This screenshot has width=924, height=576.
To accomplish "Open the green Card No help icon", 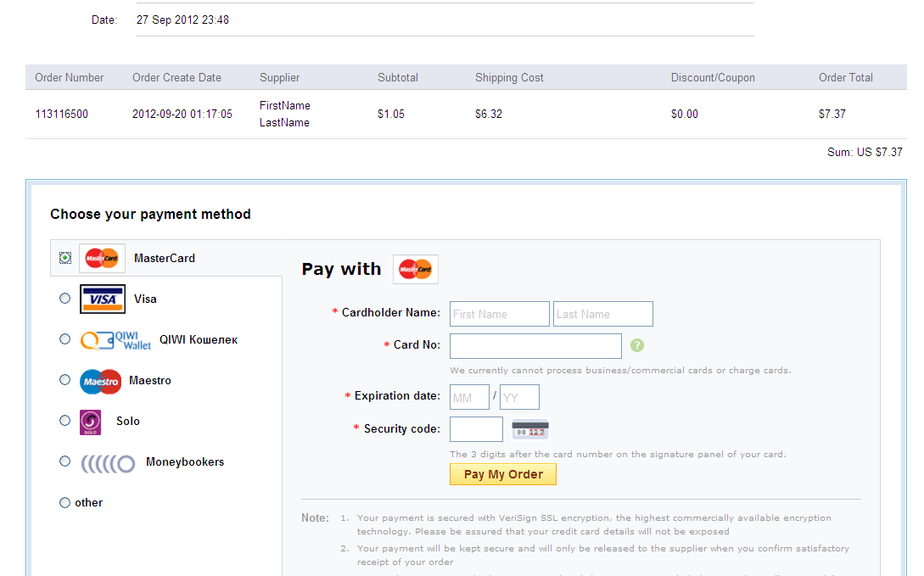I will (x=637, y=345).
